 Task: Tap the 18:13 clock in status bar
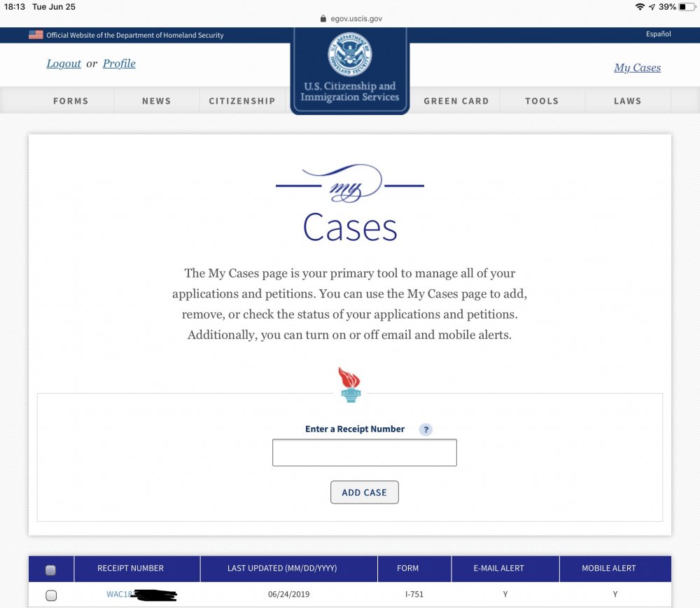point(15,7)
